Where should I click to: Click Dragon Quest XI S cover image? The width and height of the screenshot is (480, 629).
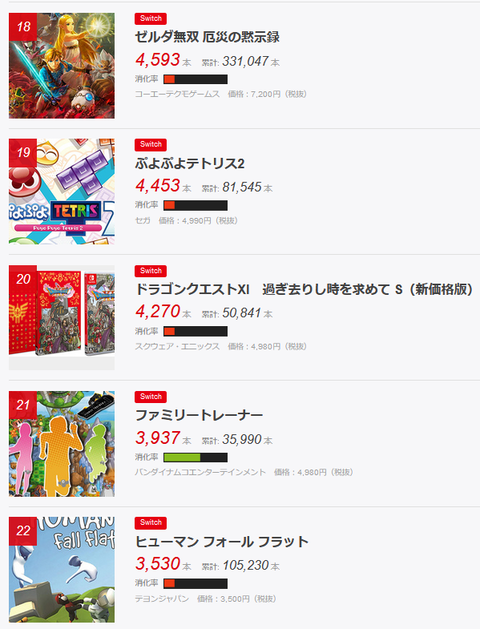pos(62,317)
